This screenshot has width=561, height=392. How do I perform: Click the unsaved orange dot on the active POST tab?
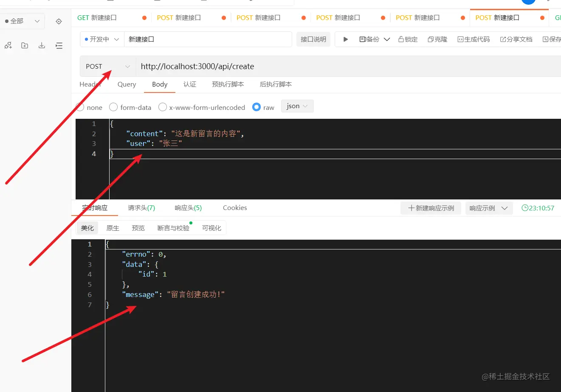[x=542, y=18]
